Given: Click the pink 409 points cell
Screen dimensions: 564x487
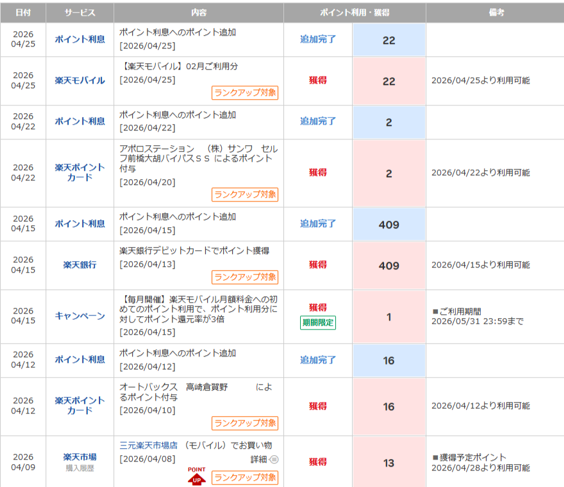Looking at the screenshot, I should click(x=389, y=265).
